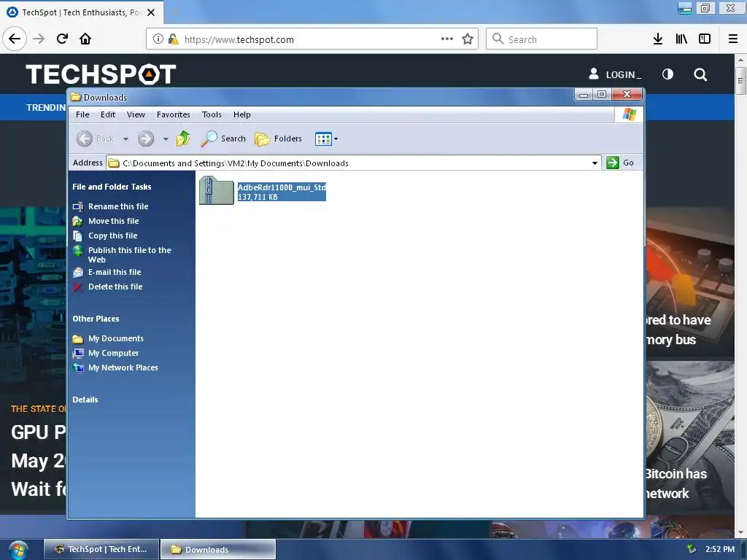The image size is (747, 560).
Task: Click Explorer Back button
Action: pyautogui.click(x=96, y=139)
